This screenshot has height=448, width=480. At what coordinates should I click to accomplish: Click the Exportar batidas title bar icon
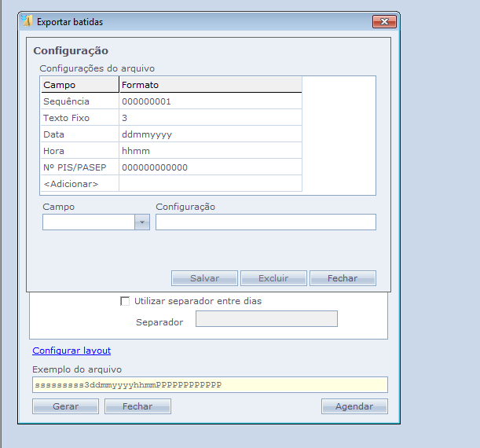tap(27, 21)
